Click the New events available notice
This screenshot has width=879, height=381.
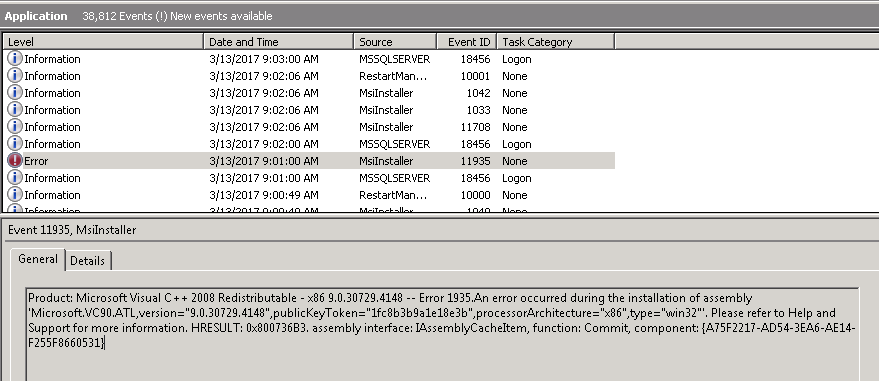click(221, 16)
